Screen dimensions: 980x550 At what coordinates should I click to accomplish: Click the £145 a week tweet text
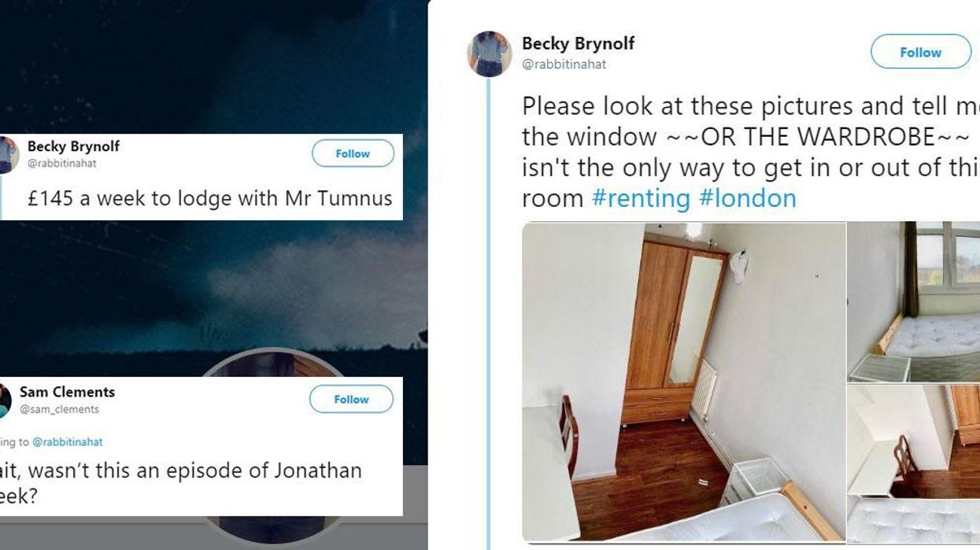coord(209,198)
